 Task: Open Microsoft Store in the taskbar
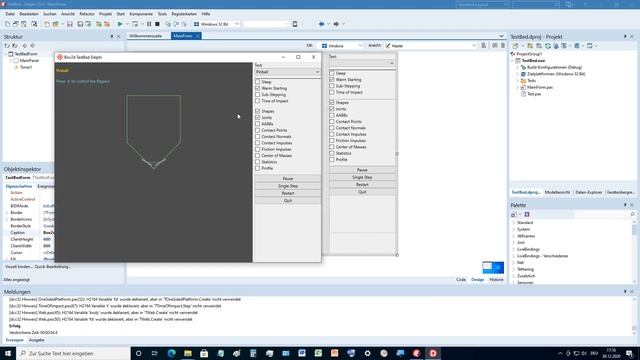(x=204, y=353)
